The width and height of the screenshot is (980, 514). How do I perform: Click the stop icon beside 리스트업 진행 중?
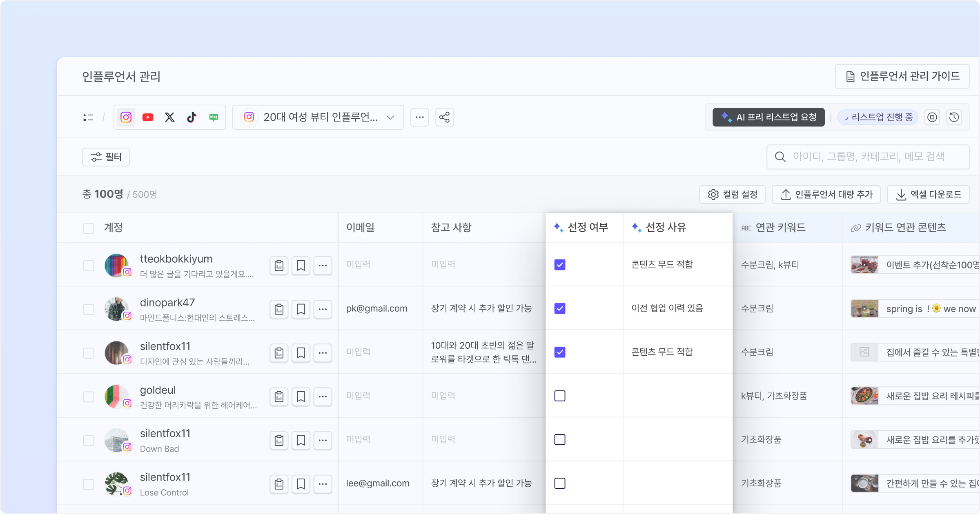click(932, 117)
